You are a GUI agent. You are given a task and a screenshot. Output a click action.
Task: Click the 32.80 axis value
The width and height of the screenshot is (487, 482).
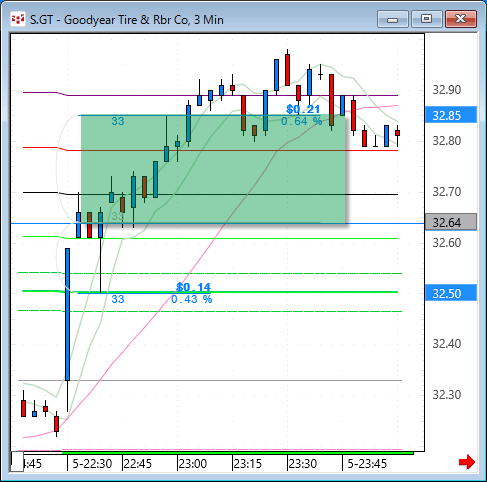pos(447,141)
